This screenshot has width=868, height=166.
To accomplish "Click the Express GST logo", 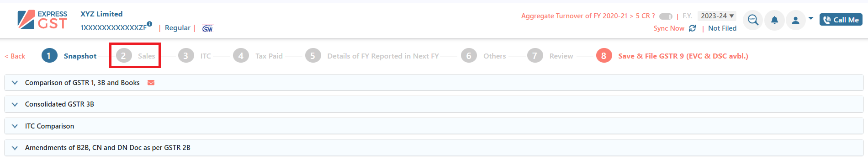I will point(42,20).
